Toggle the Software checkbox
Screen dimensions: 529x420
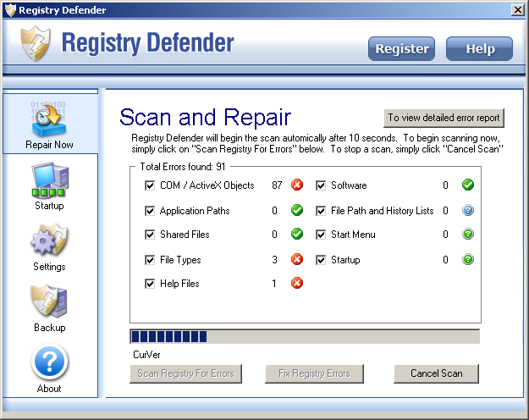point(321,185)
